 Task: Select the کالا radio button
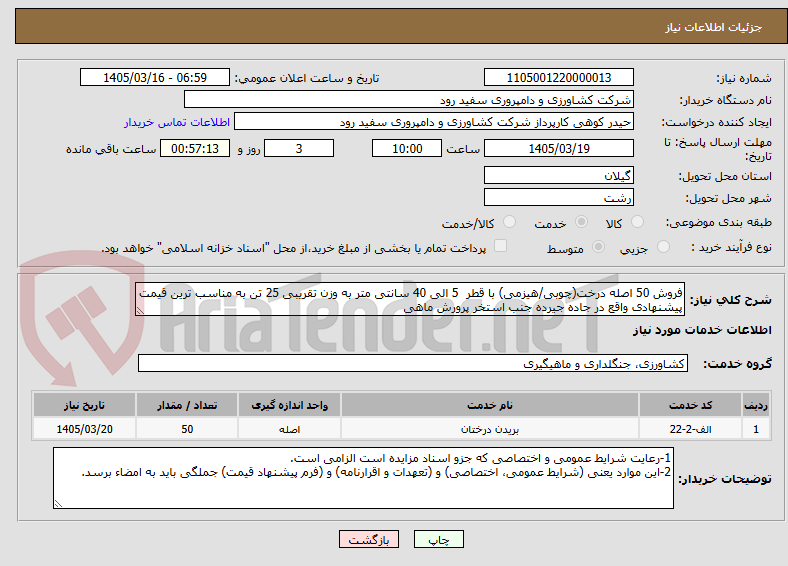pos(637,222)
